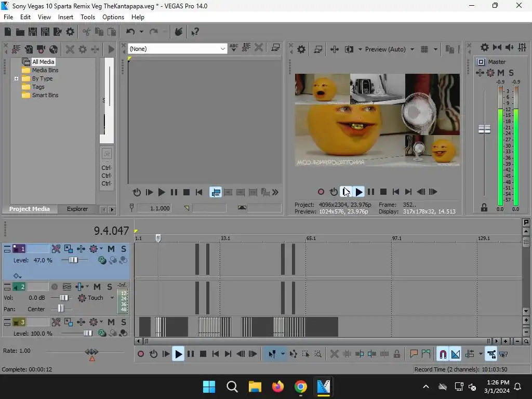Open overlays grid dropdown arrow in preview
The image size is (532, 399).
[x=435, y=49]
